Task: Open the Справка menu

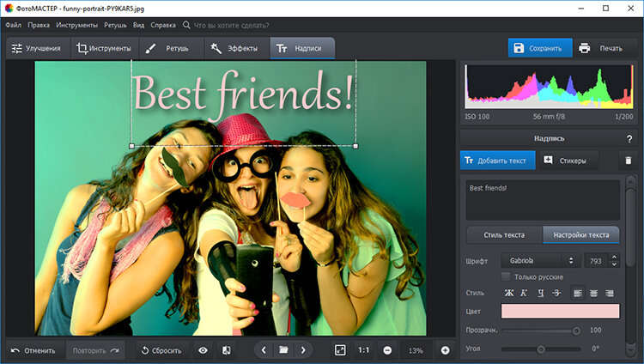Action: (163, 25)
